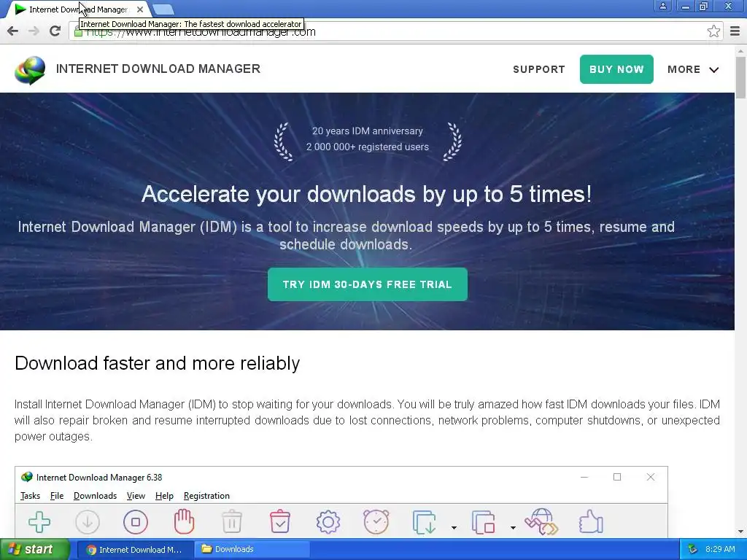Screen dimensions: 747x560
Task: Open the View menu in IDM image
Action: pyautogui.click(x=136, y=496)
